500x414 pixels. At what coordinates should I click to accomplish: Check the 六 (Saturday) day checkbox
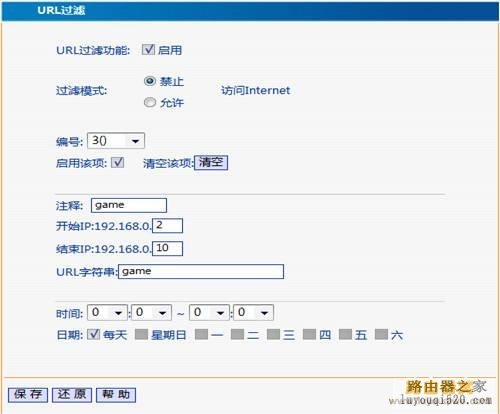(x=381, y=334)
